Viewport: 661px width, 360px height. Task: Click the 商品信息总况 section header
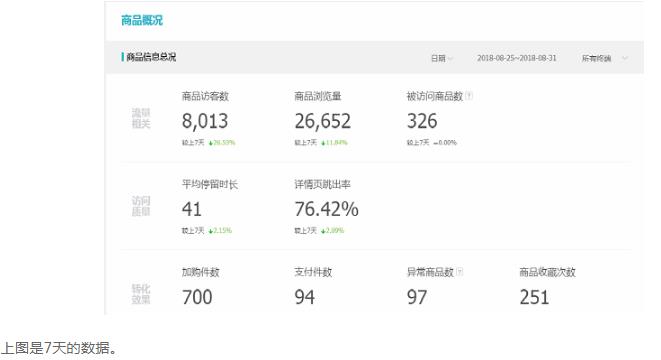coord(151,57)
